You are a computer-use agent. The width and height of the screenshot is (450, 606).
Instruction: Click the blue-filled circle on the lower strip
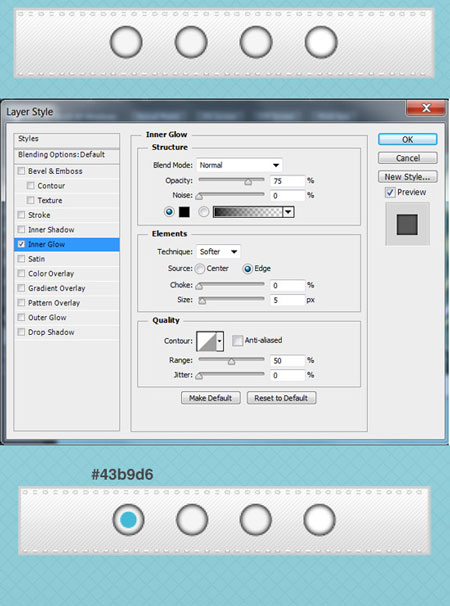point(128,520)
